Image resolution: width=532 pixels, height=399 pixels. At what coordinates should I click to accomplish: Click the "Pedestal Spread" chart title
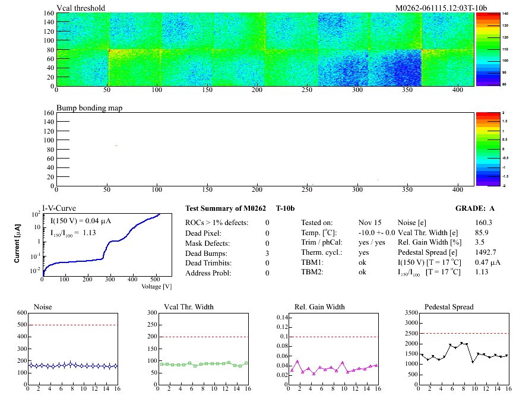pyautogui.click(x=449, y=307)
